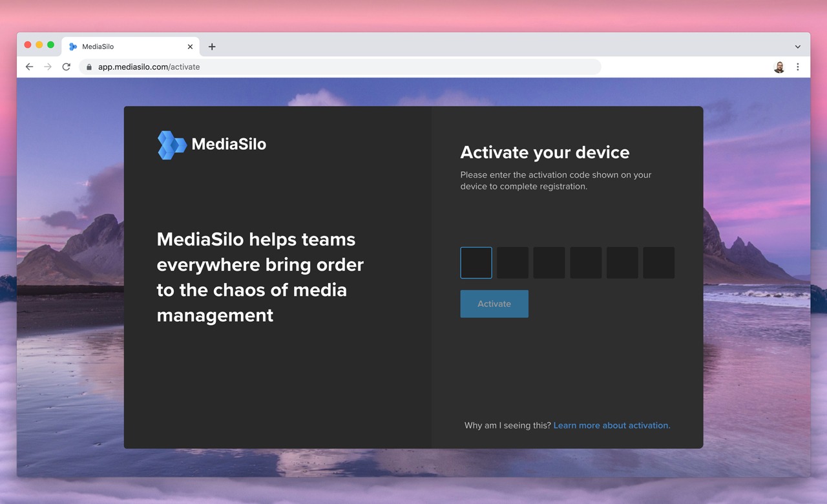Screen dimensions: 827x504
Task: Focus the fourth activation code box
Action: [585, 262]
